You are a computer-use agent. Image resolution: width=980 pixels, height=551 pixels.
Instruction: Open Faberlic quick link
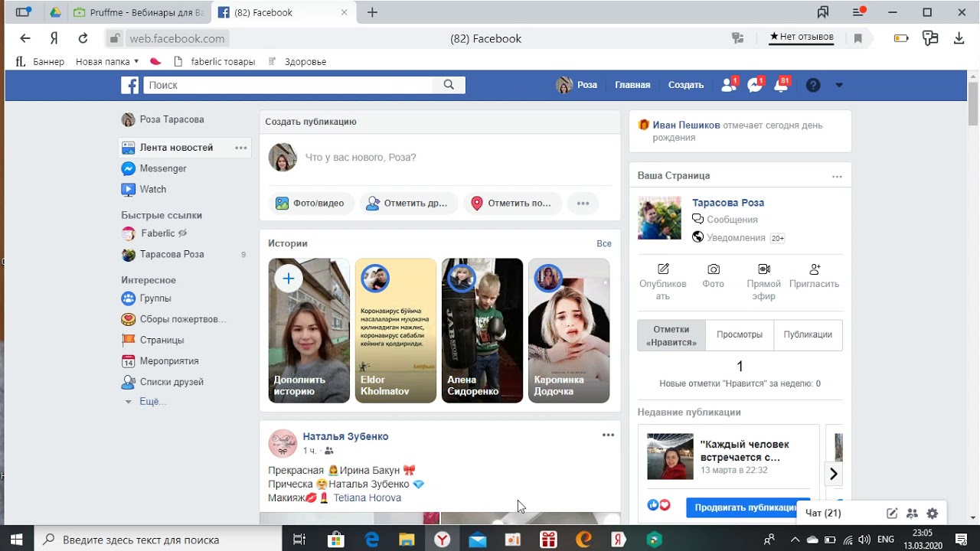(158, 233)
